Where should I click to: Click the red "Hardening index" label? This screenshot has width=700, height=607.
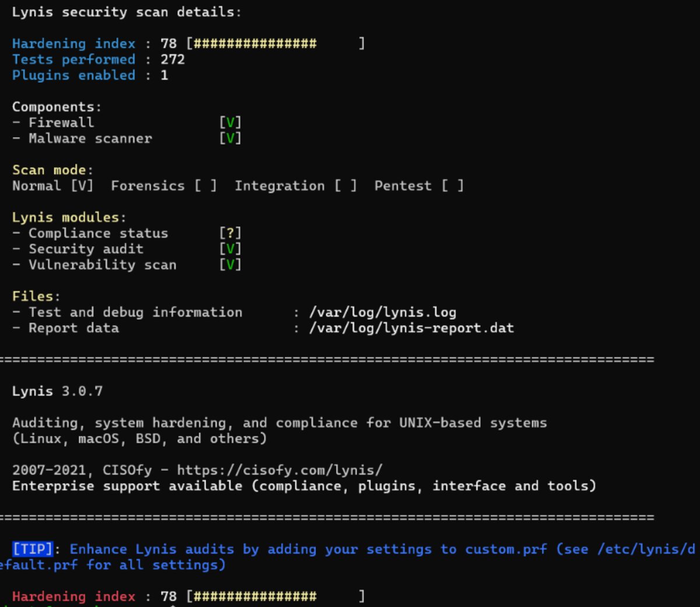[x=73, y=596]
